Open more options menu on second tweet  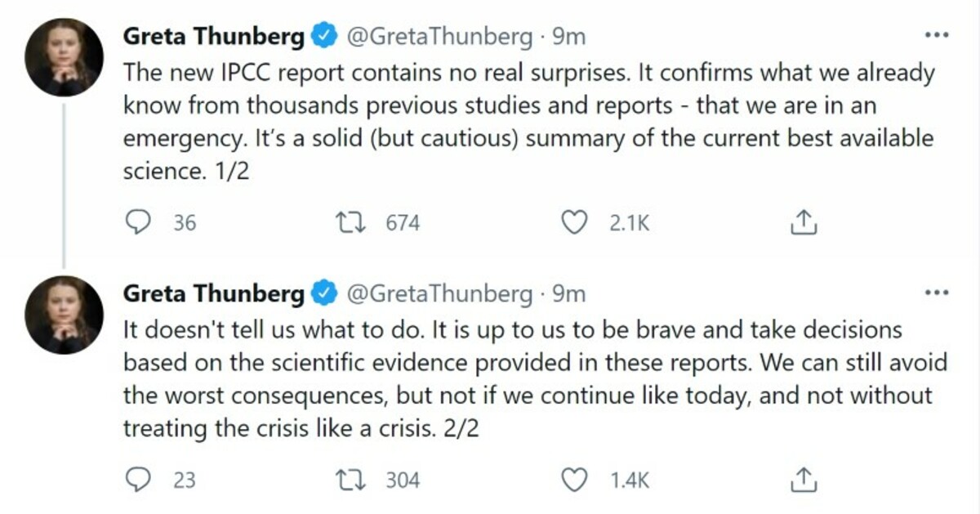pyautogui.click(x=935, y=293)
